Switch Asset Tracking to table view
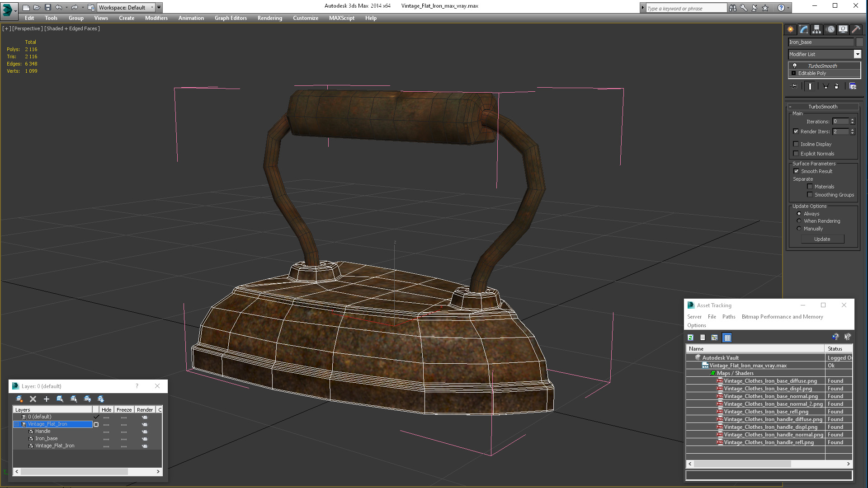This screenshot has height=488, width=868. coord(727,338)
